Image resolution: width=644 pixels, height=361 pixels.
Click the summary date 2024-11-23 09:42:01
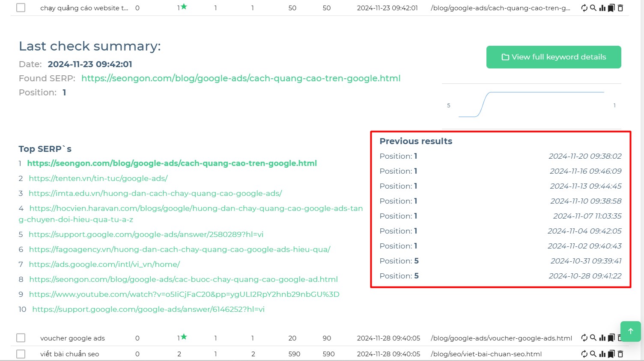90,64
